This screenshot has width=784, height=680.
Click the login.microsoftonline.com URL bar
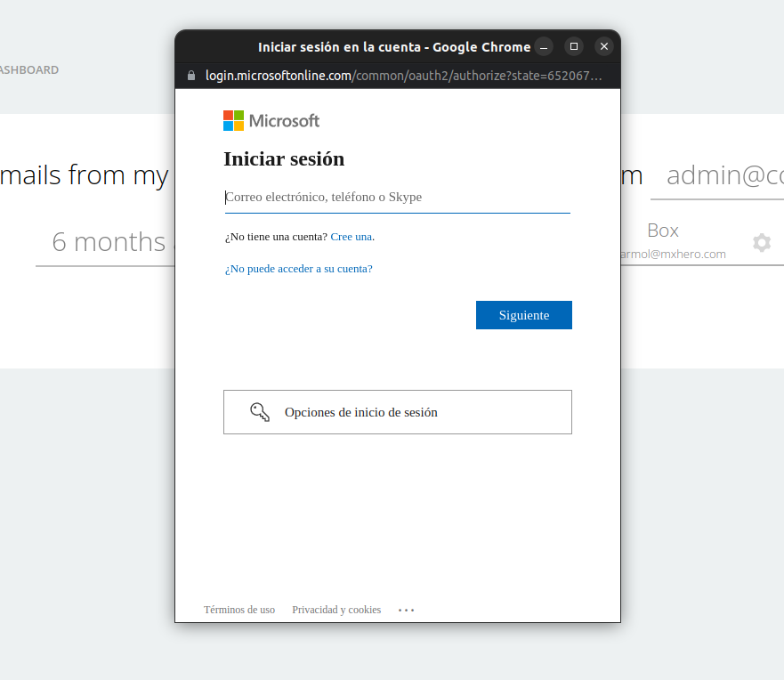click(x=403, y=76)
